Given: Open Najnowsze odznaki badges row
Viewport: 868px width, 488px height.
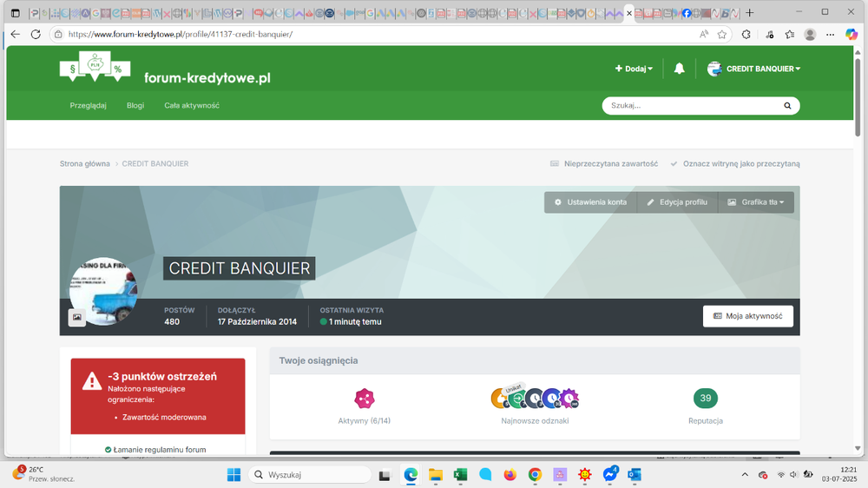Looking at the screenshot, I should (x=535, y=398).
